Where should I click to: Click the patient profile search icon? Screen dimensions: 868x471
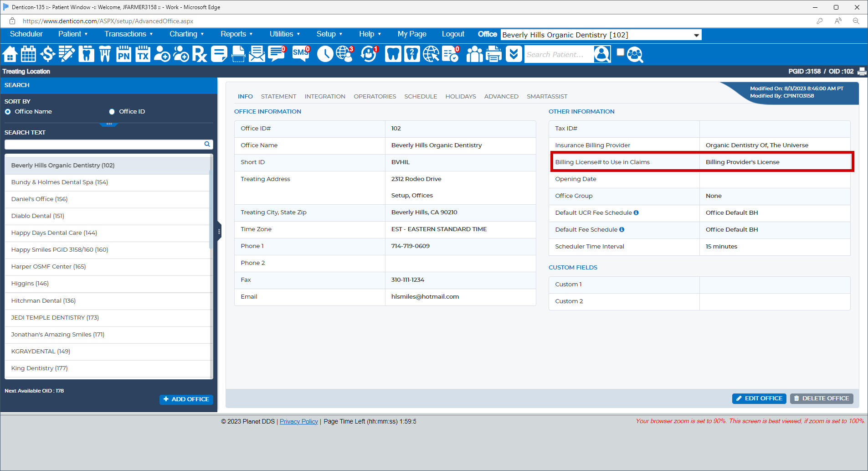click(x=602, y=54)
